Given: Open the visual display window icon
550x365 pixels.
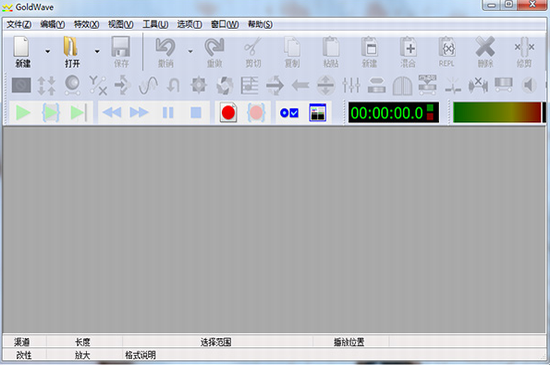Looking at the screenshot, I should click(318, 113).
